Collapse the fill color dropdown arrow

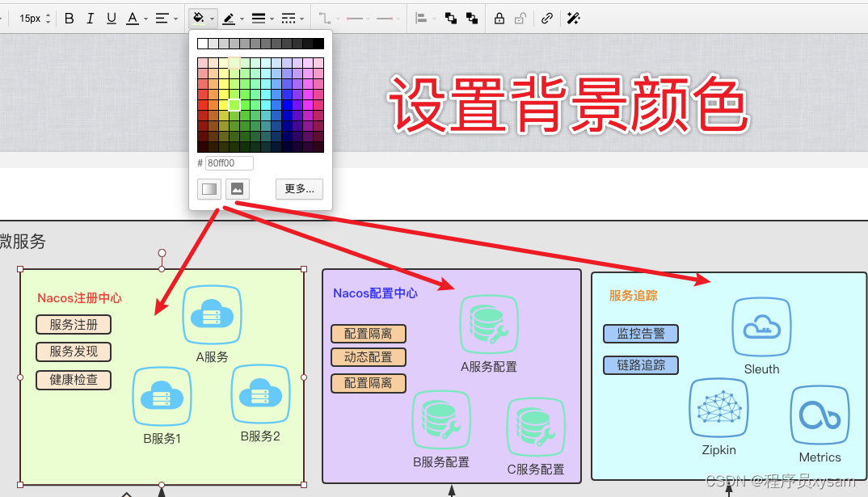tap(212, 19)
